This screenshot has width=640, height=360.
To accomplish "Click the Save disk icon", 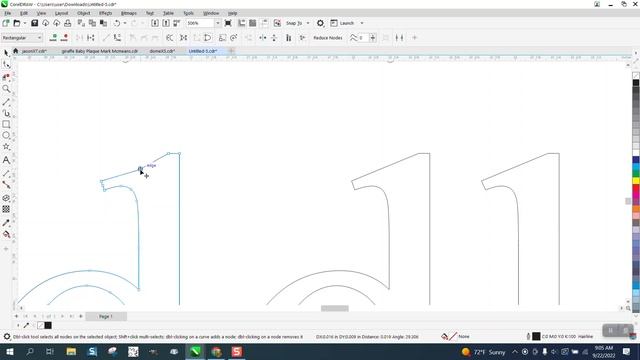I will [x=35, y=23].
